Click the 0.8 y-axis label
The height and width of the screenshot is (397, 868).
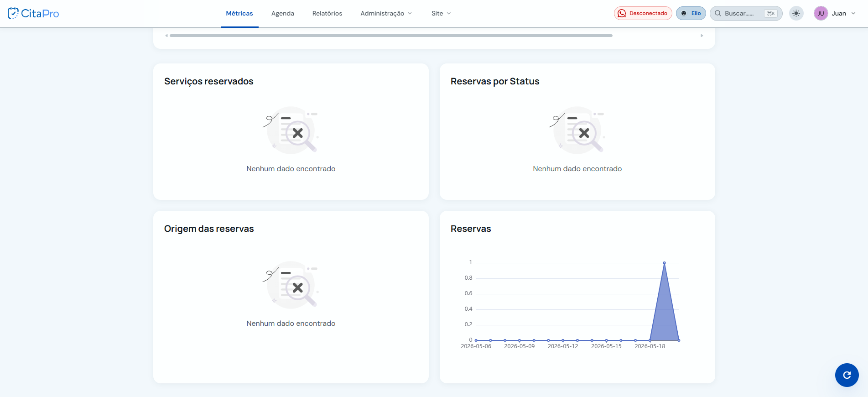pyautogui.click(x=468, y=278)
